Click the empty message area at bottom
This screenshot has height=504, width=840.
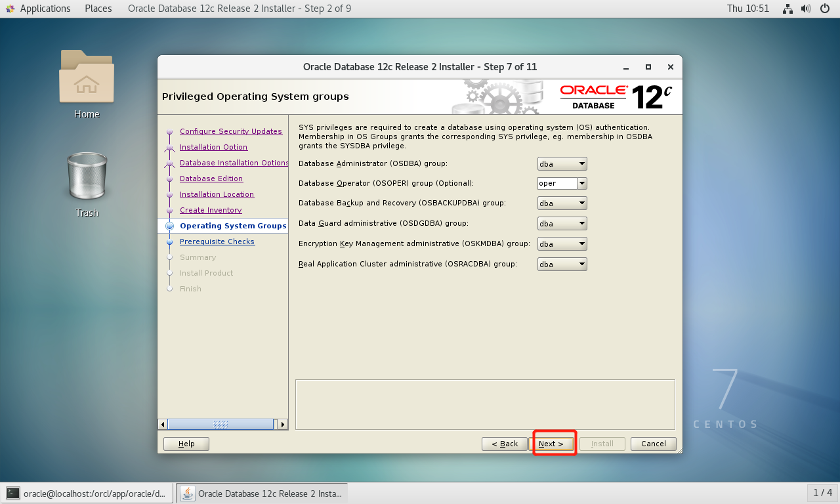(x=485, y=404)
